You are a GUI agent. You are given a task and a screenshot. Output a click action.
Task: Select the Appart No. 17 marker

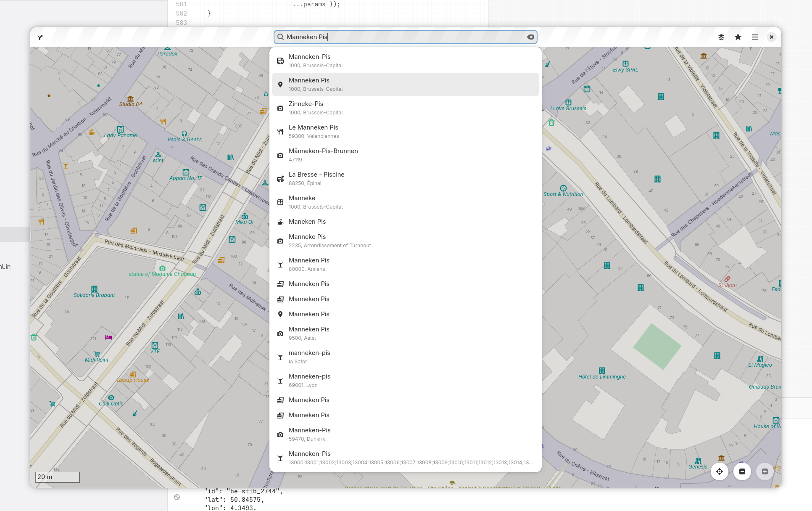pos(186,175)
